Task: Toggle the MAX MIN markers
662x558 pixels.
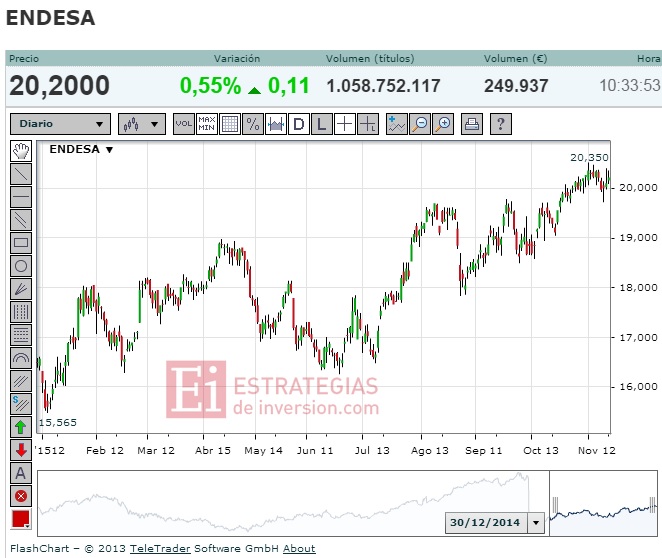Action: point(207,124)
